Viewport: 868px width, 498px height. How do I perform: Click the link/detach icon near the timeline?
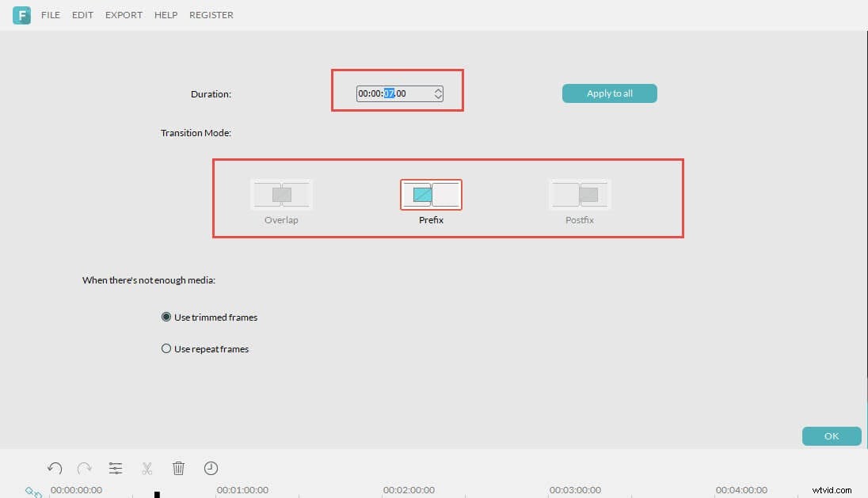[32, 491]
